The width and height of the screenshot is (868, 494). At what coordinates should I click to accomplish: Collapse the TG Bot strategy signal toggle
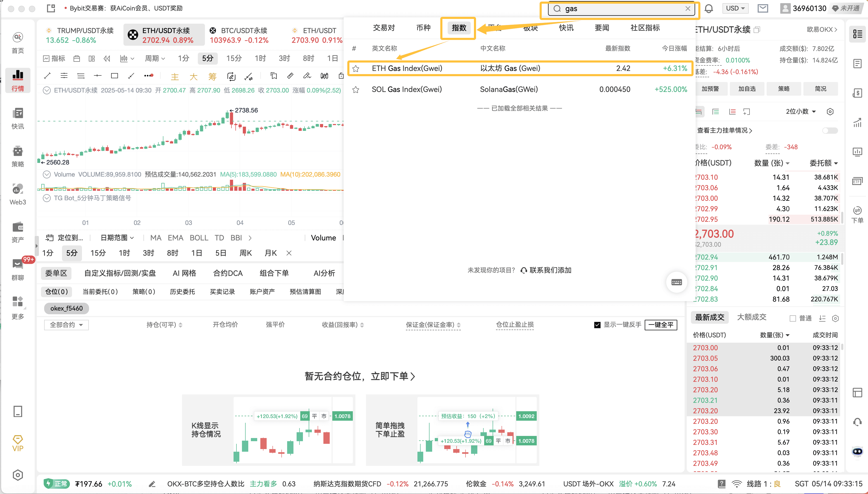tap(47, 198)
